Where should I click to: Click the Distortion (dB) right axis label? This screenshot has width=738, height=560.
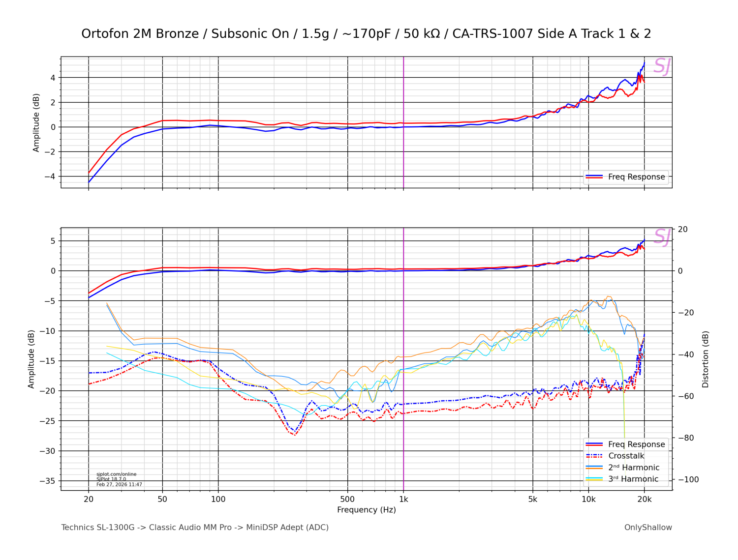pyautogui.click(x=706, y=359)
